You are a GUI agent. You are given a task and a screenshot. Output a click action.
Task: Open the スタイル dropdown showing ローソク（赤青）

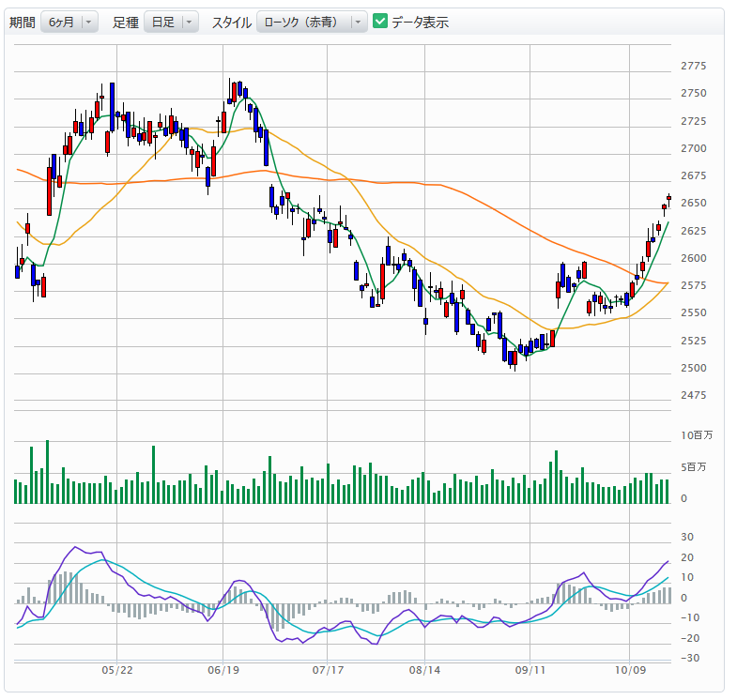(x=311, y=22)
